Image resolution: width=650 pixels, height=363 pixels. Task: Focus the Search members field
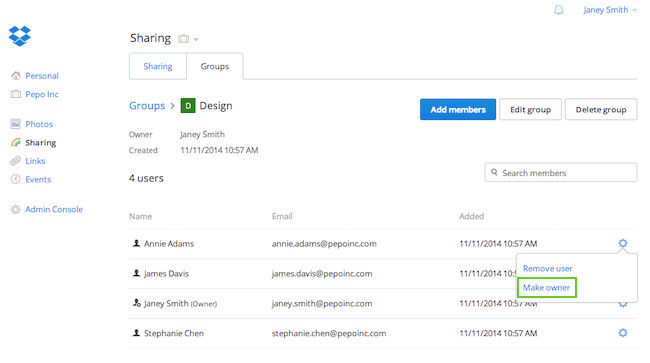point(561,172)
